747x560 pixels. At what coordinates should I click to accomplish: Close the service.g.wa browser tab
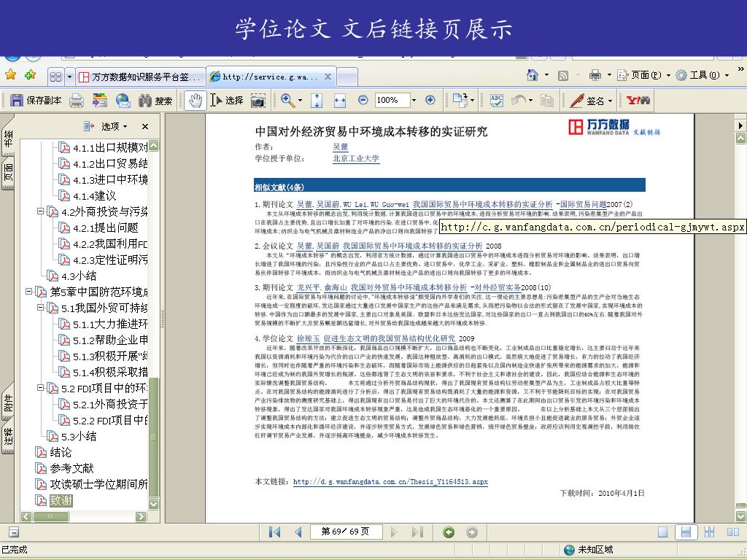click(x=328, y=76)
